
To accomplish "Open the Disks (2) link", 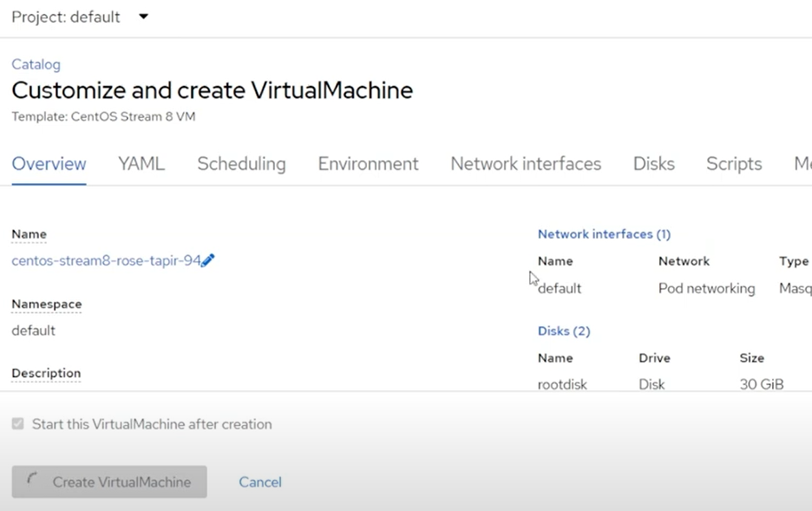I will click(564, 331).
